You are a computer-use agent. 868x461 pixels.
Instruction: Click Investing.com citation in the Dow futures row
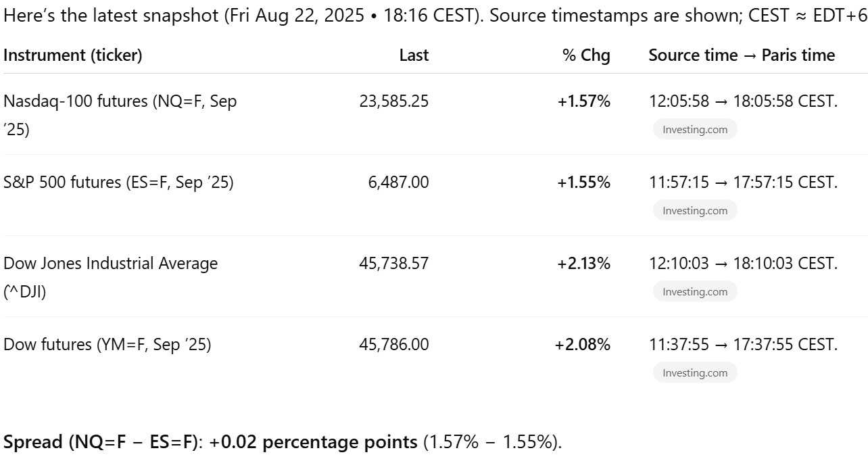[x=694, y=373]
